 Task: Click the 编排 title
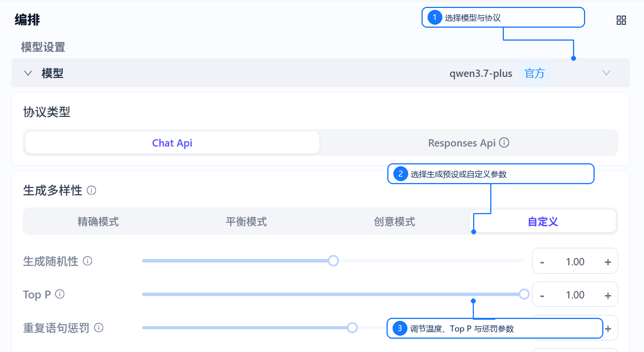click(27, 19)
